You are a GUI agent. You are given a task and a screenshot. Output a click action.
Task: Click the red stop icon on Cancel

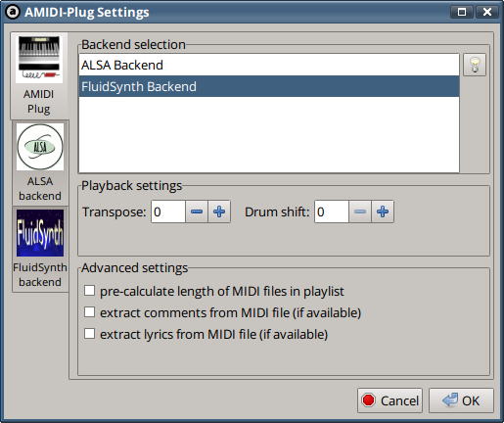[369, 400]
